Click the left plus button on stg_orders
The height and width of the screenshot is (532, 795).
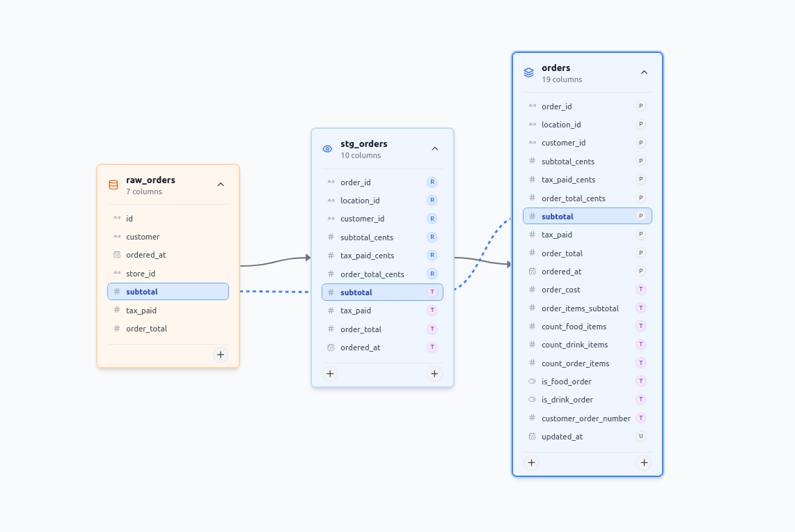pos(331,374)
